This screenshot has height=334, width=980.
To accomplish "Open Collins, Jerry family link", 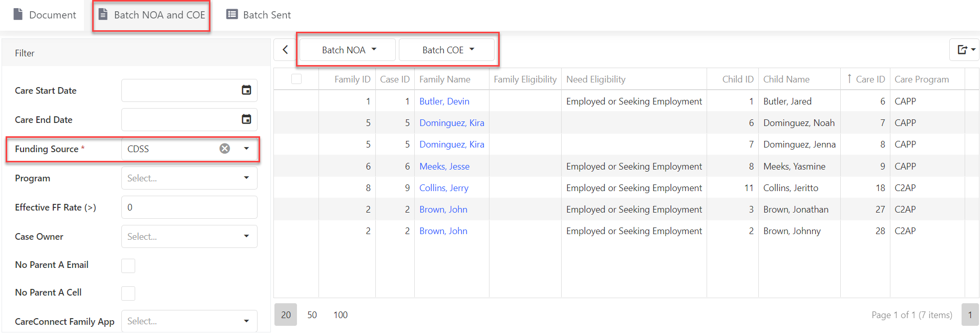I will pyautogui.click(x=444, y=188).
